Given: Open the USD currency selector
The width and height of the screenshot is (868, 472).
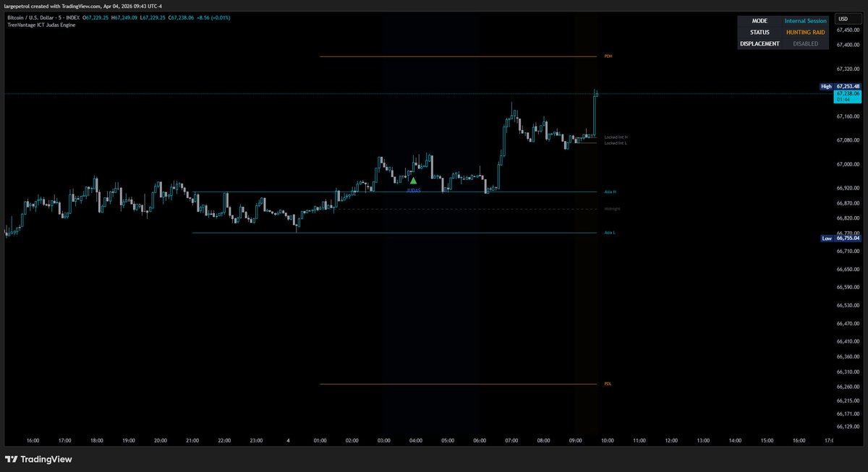Looking at the screenshot, I should (843, 19).
